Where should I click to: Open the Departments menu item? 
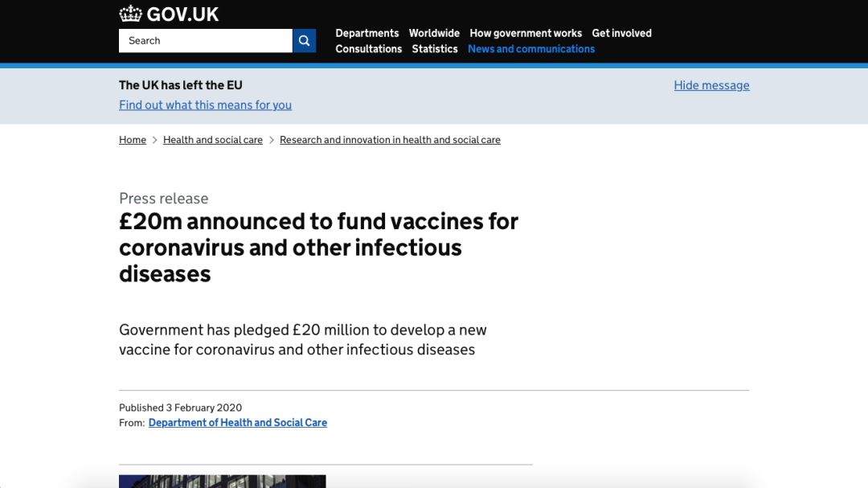pos(367,33)
